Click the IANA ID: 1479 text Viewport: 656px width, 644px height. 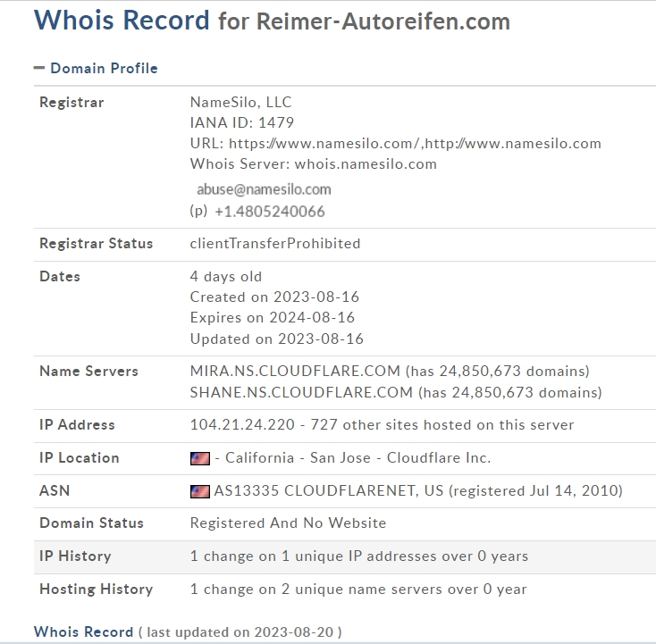pos(242,122)
